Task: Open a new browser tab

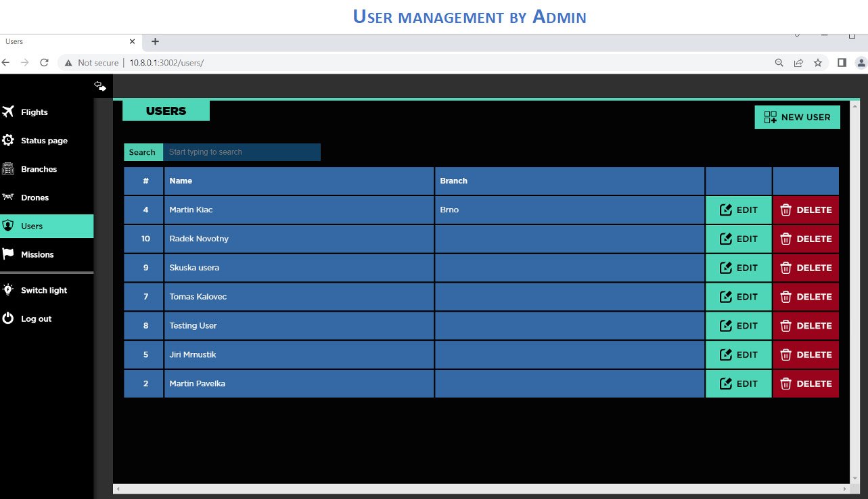Action: (x=155, y=41)
